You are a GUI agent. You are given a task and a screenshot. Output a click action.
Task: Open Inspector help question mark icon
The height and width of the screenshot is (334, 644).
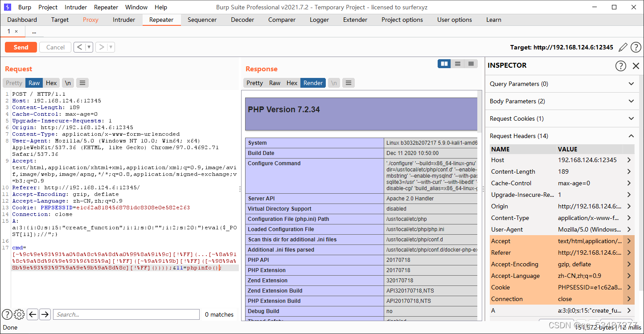click(x=621, y=66)
